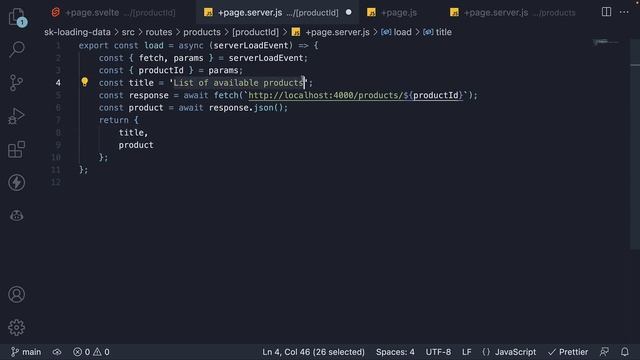The height and width of the screenshot is (360, 640).
Task: Open the Search view icon
Action: point(17,49)
